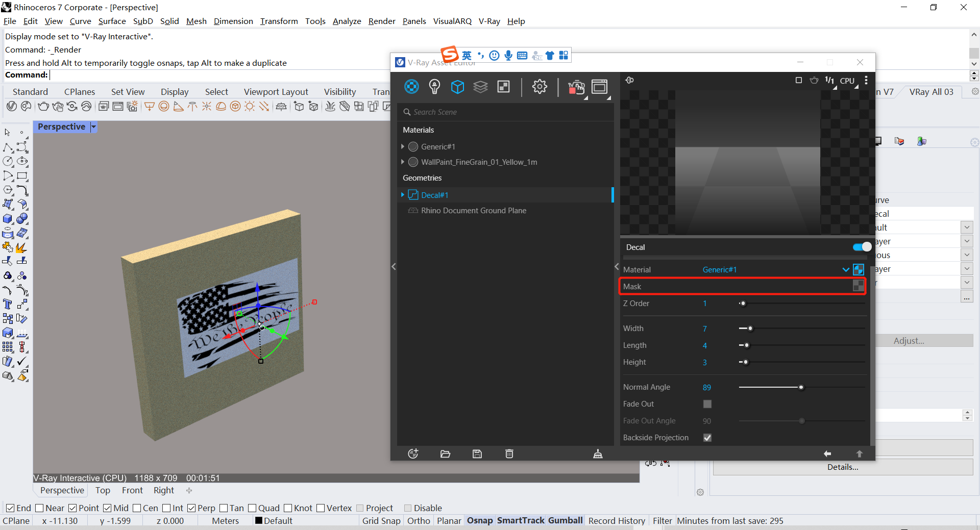Open the Perspective viewport title dropdown arrow
The image size is (980, 530).
[x=93, y=127]
